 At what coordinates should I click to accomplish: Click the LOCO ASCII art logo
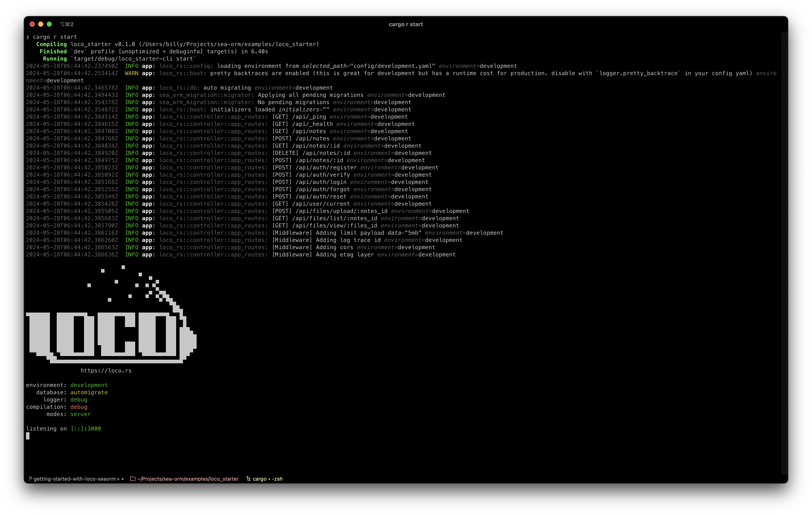point(111,314)
